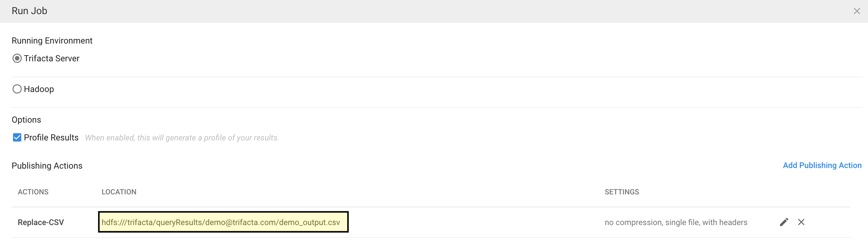
Task: Click the SETTINGS column header
Action: point(622,192)
